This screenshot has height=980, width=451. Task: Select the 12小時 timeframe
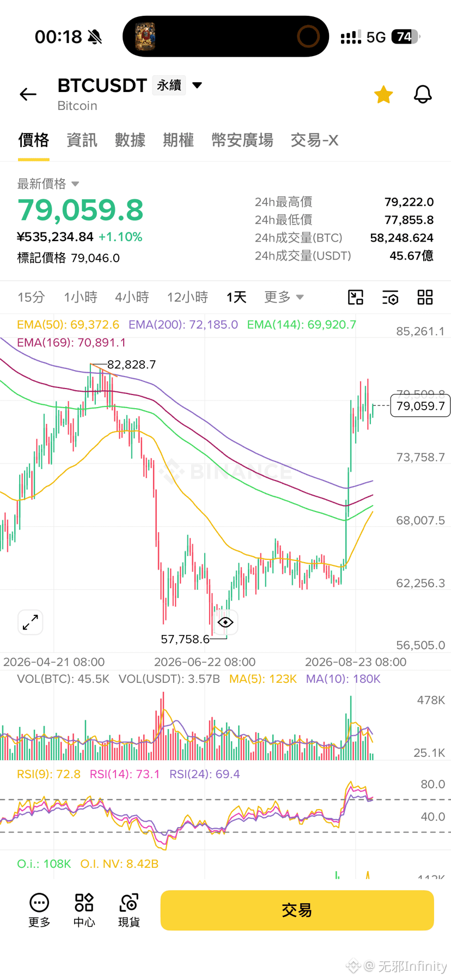point(187,297)
